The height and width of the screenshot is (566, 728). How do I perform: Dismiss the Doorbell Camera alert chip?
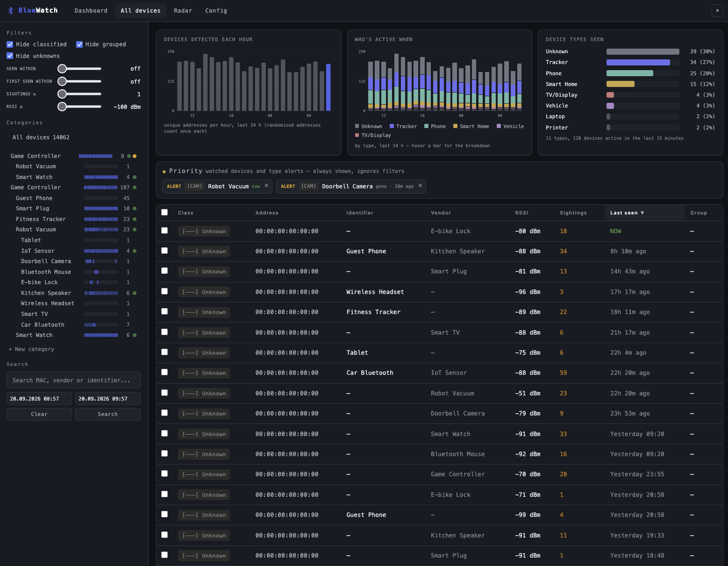tap(420, 186)
